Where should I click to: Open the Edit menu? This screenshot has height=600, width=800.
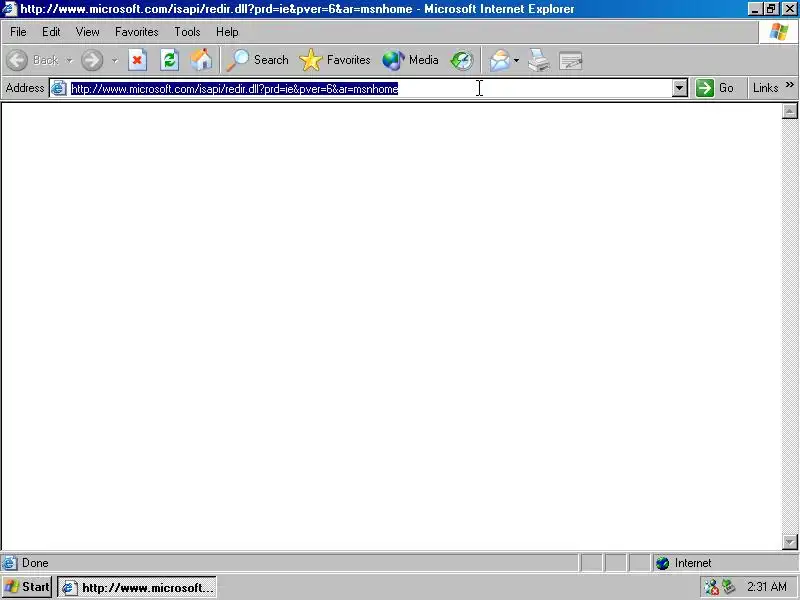51,32
